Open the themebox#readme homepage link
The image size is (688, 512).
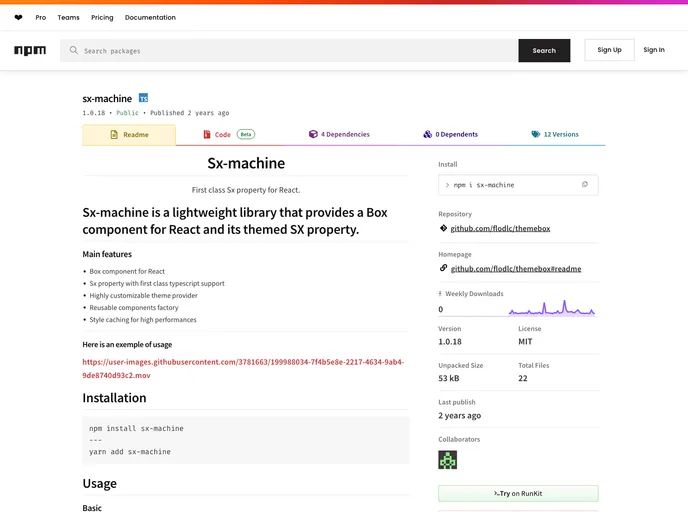pos(516,269)
